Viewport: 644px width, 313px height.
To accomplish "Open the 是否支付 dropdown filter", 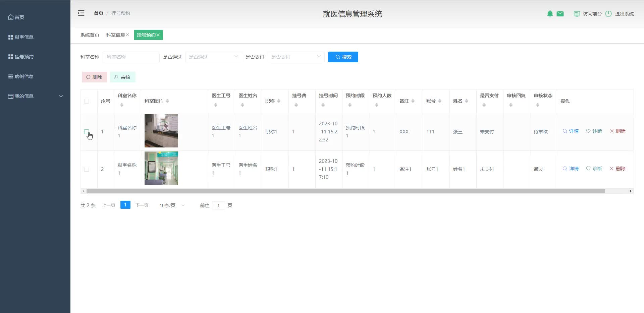I will tap(296, 57).
